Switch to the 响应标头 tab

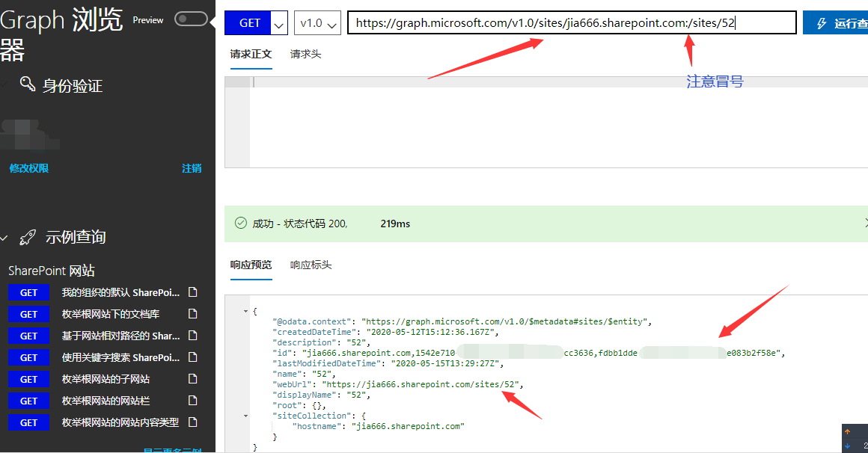tap(311, 265)
